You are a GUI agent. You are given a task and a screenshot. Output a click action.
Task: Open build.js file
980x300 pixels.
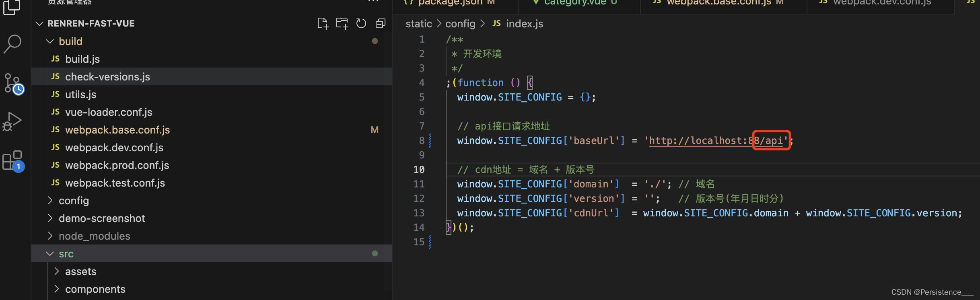coord(212,59)
